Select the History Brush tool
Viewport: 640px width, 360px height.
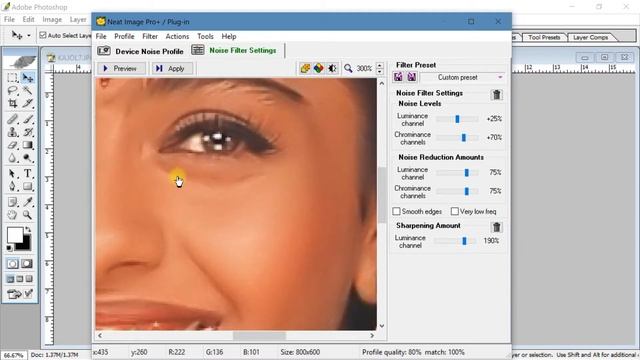[28, 132]
